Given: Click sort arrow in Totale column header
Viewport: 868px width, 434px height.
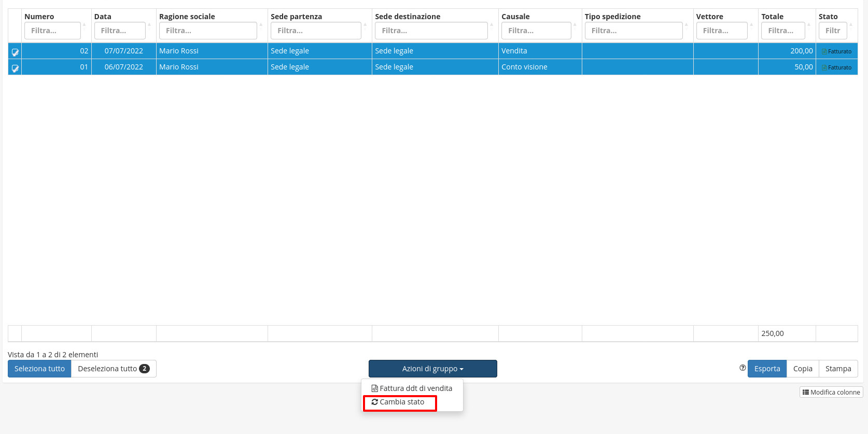Looking at the screenshot, I should [x=808, y=24].
